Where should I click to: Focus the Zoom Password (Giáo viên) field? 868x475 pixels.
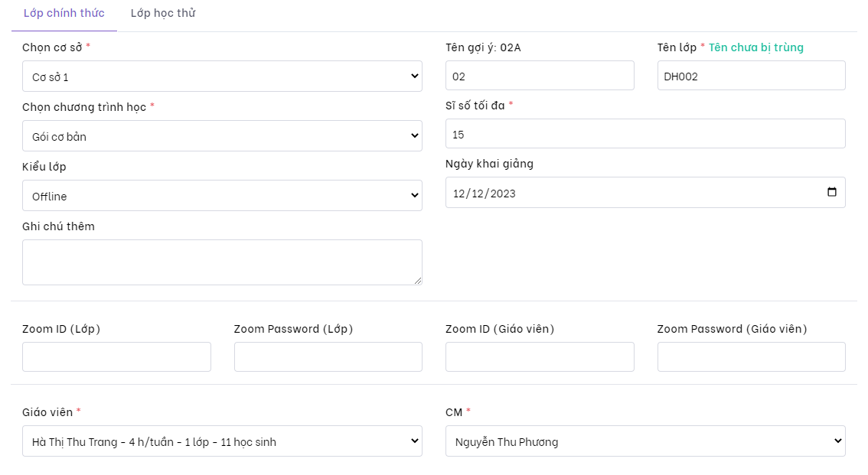point(751,357)
